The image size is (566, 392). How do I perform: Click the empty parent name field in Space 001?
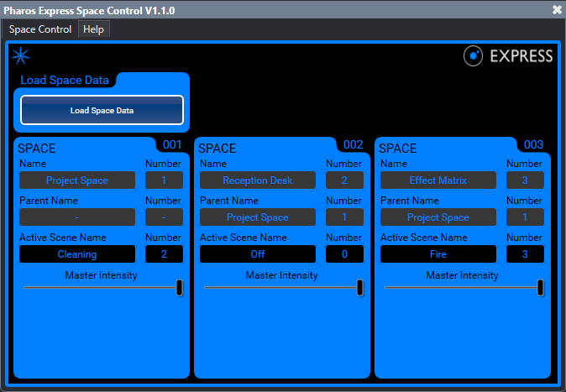[x=77, y=217]
